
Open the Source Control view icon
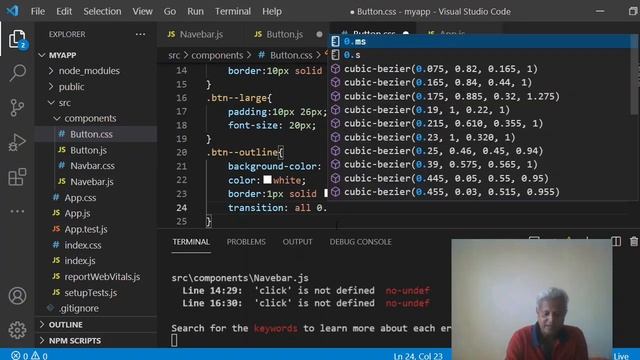tap(17, 108)
